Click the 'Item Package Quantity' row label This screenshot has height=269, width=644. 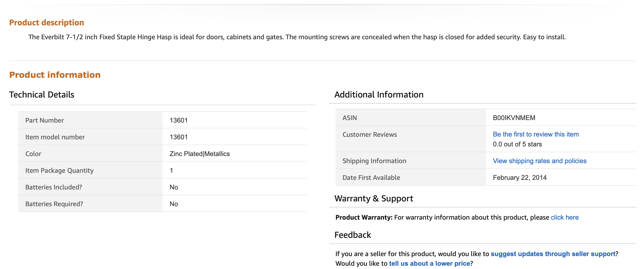pyautogui.click(x=59, y=170)
